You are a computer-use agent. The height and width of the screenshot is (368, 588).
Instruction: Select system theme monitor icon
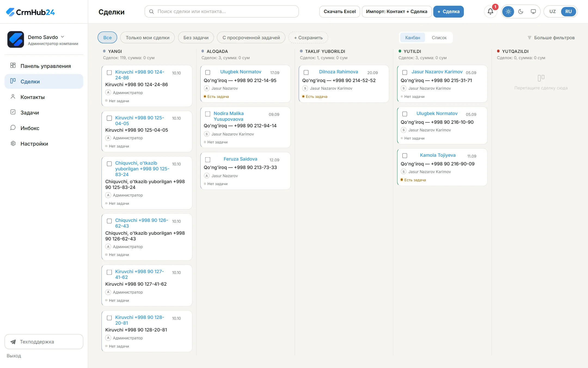[533, 11]
